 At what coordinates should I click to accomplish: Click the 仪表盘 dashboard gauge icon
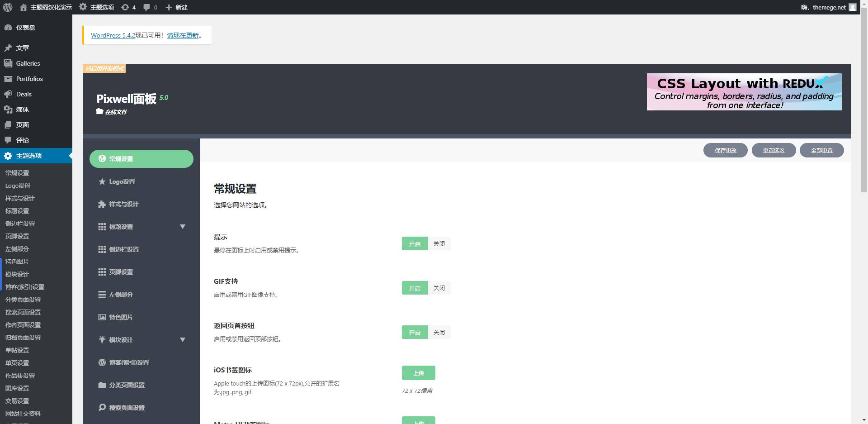coord(8,28)
